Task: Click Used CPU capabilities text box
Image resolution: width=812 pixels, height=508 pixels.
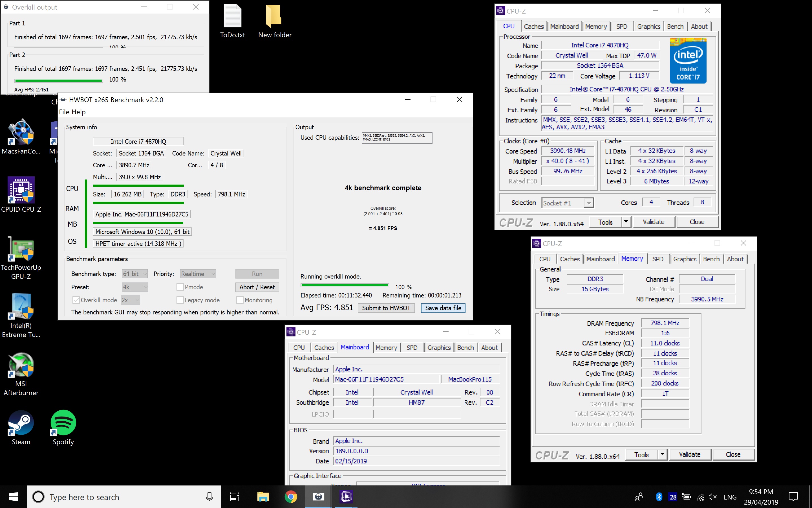Action: (397, 138)
